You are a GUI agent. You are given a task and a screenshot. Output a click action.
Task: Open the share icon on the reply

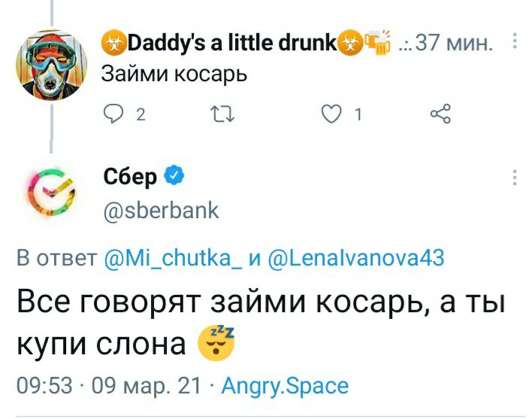440,115
